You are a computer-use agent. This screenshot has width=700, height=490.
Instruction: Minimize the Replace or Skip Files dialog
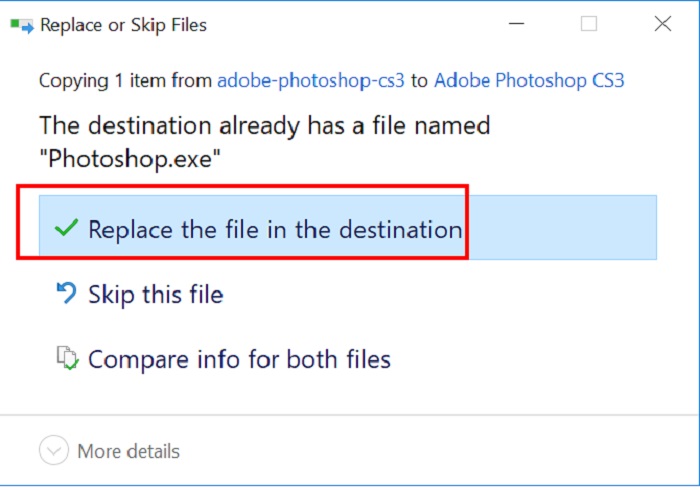[x=517, y=24]
